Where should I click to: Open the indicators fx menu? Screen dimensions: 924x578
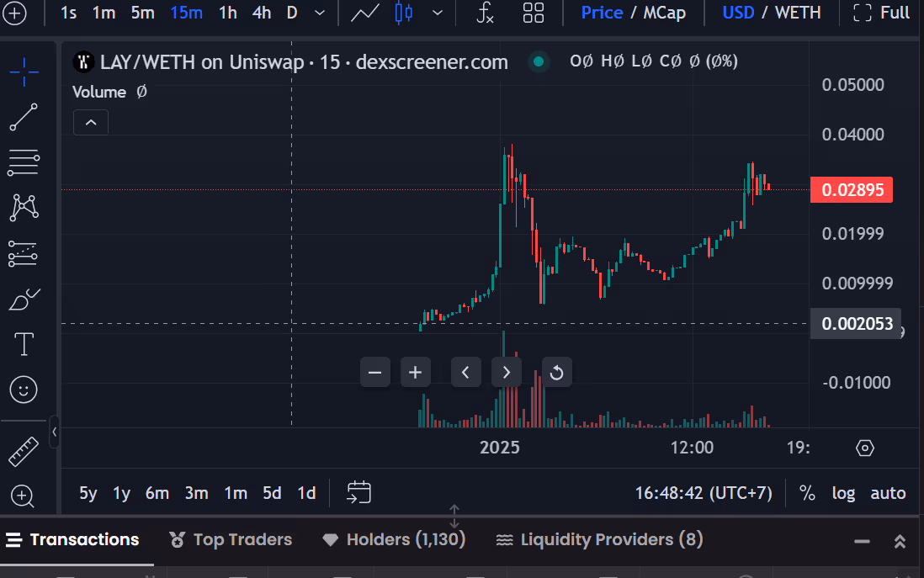pyautogui.click(x=485, y=13)
